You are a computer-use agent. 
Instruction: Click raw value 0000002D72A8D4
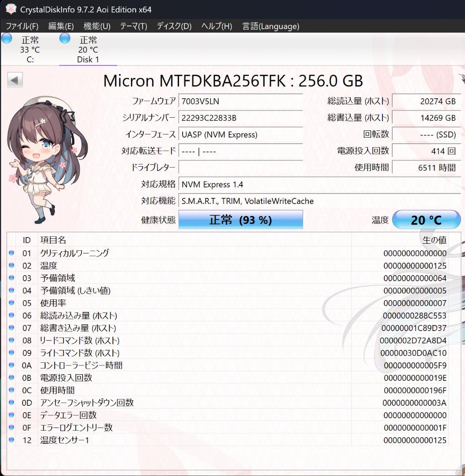click(x=413, y=340)
